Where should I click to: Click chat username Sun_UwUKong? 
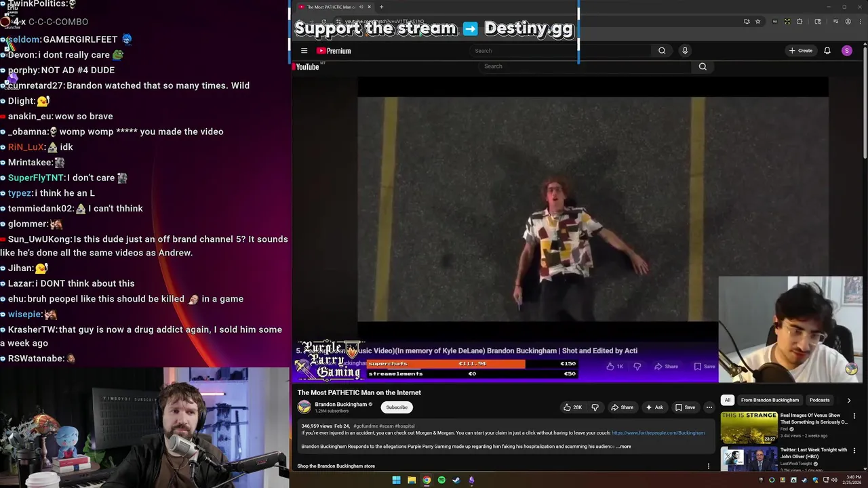(39, 239)
